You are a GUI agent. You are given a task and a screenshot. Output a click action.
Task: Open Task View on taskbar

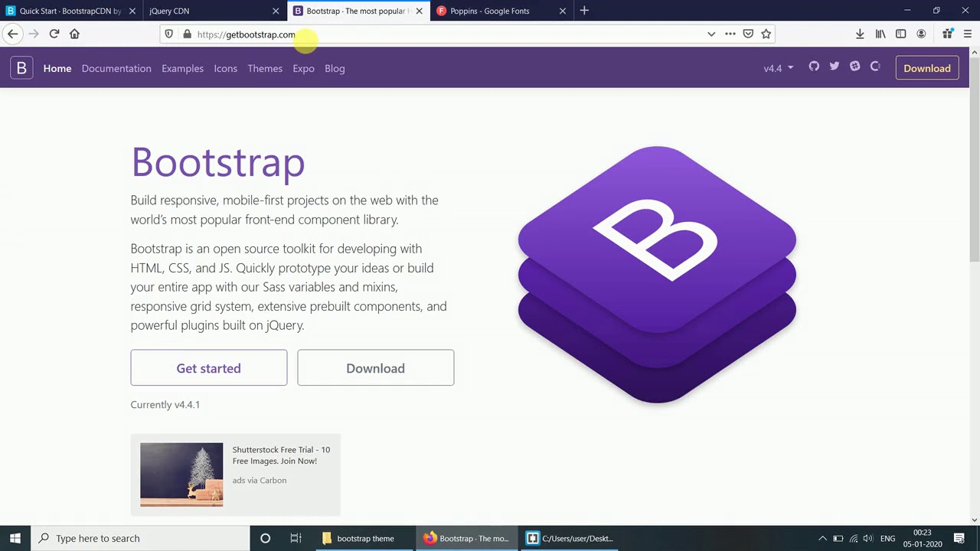click(x=296, y=538)
